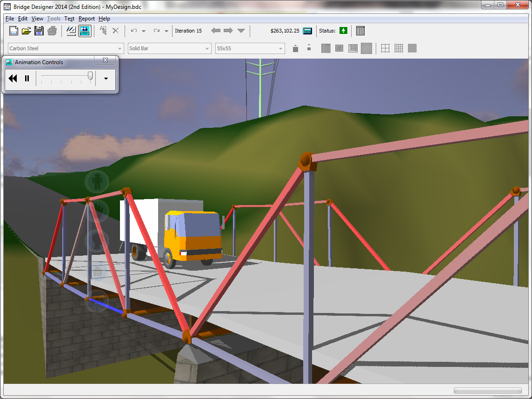Undo the last action
532x399 pixels.
coord(134,31)
